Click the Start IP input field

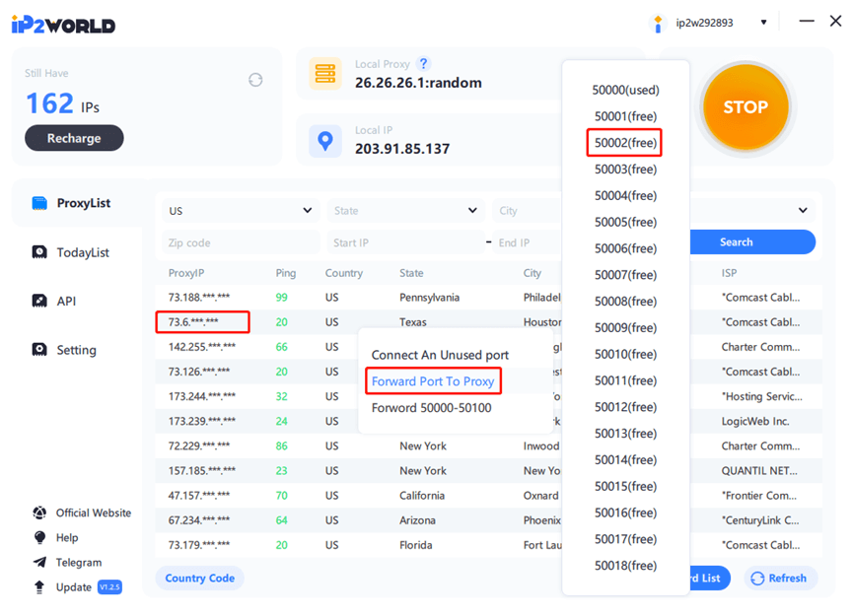pos(405,242)
